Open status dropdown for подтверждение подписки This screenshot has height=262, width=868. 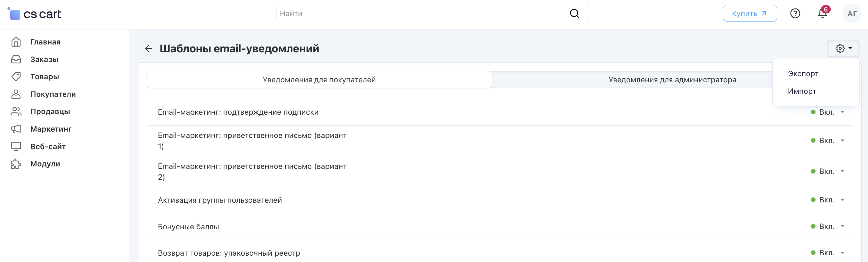tap(827, 112)
